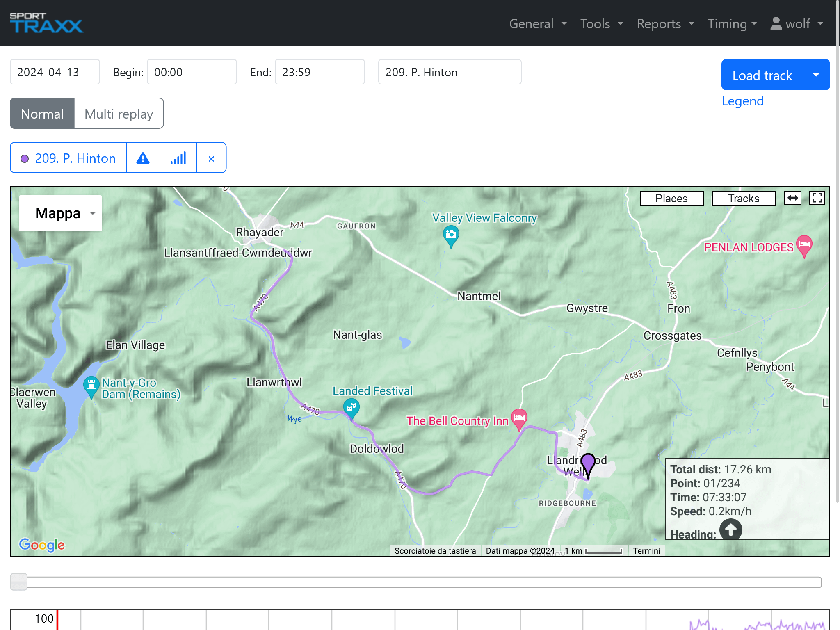Click the SportTraxx logo
Screen dimensions: 840x630
point(46,22)
